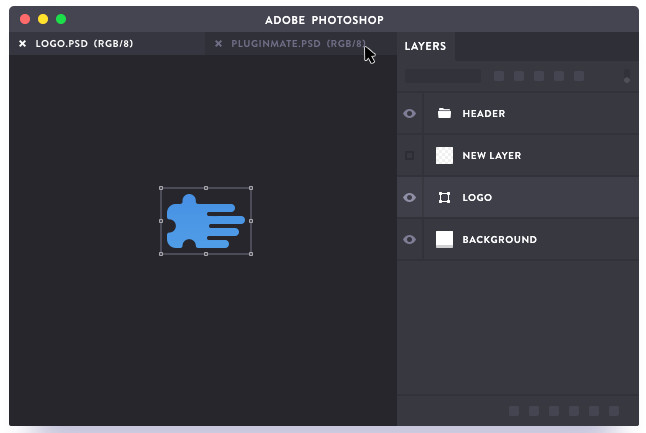Click the layer filter search field

pos(442,76)
